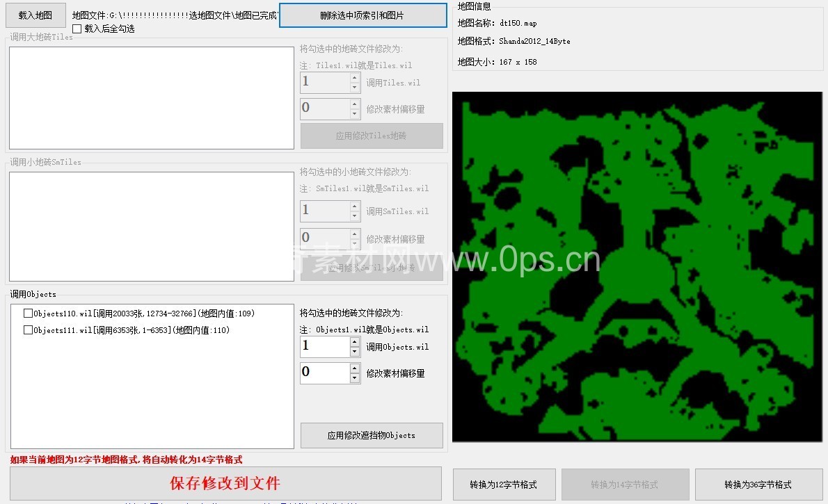Click the 调用Objects.wil number input field
Viewport: 828px width, 504px height.
(x=324, y=346)
